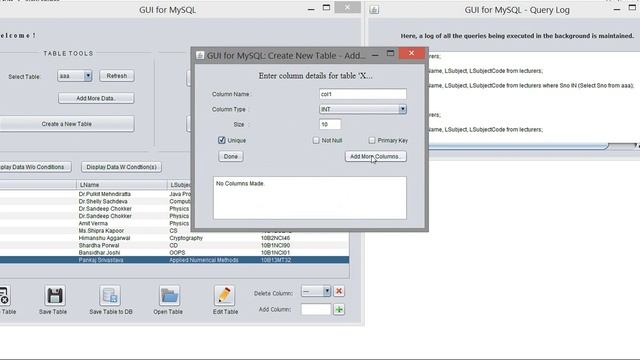Click Add More Data button
640x360 pixels.
(x=96, y=98)
